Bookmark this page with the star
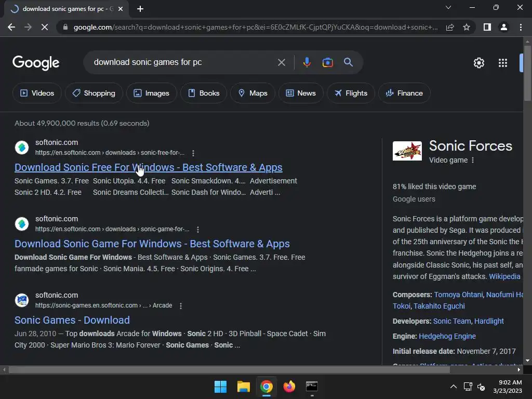 click(467, 27)
